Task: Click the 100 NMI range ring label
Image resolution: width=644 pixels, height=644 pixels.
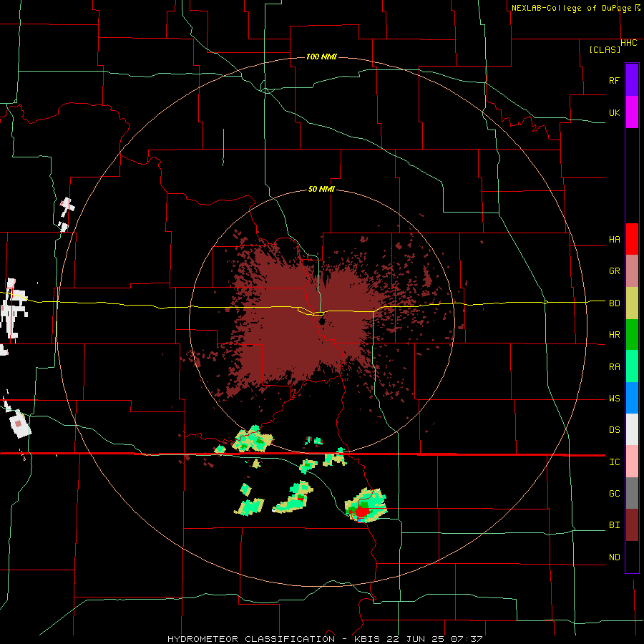Action: pyautogui.click(x=321, y=57)
